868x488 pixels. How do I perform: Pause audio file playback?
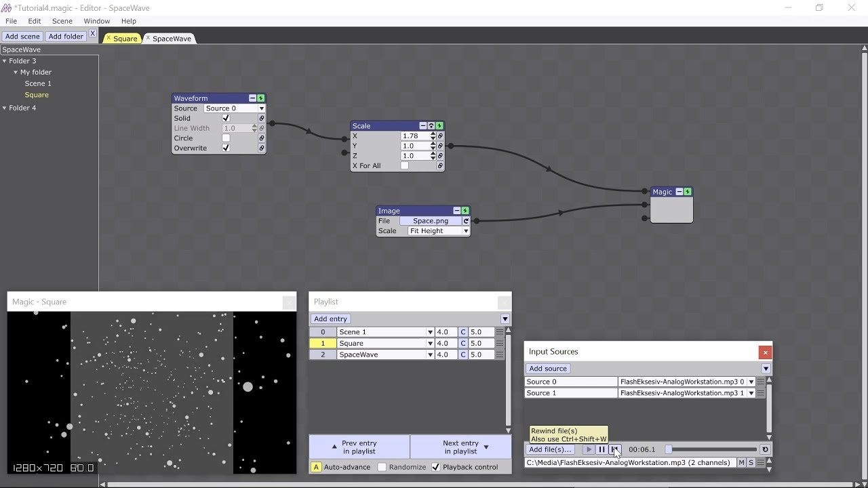(601, 449)
